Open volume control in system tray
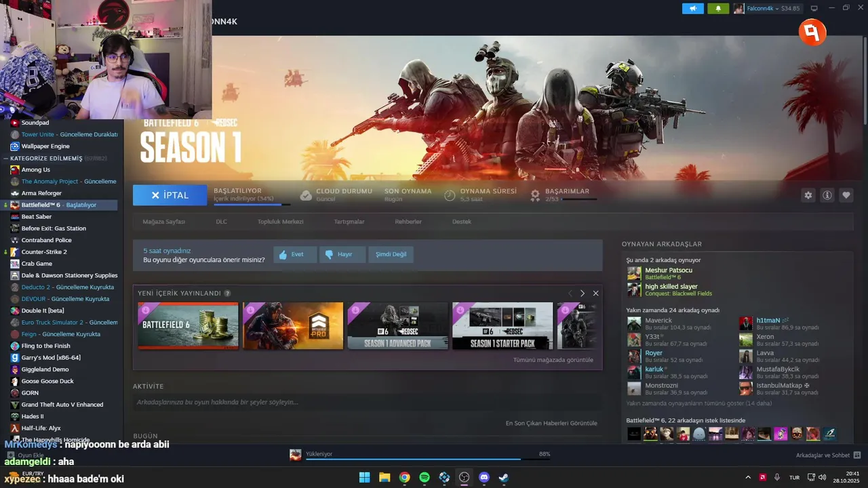This screenshot has height=488, width=868. (x=822, y=477)
